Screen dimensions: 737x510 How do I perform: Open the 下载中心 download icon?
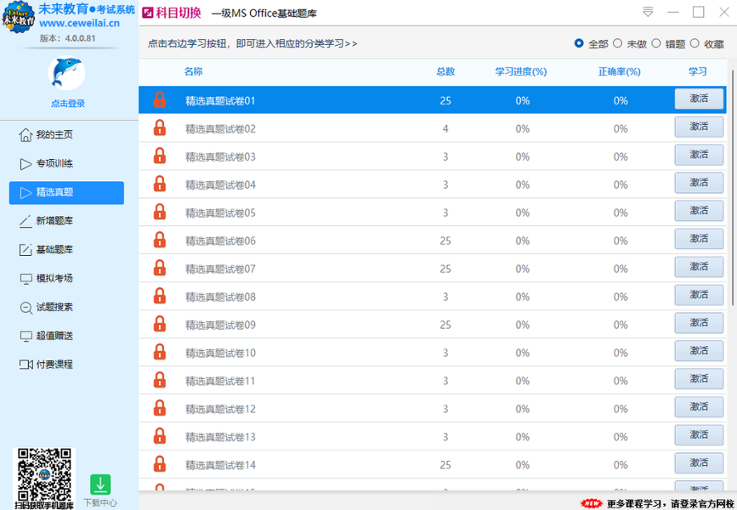pyautogui.click(x=100, y=485)
